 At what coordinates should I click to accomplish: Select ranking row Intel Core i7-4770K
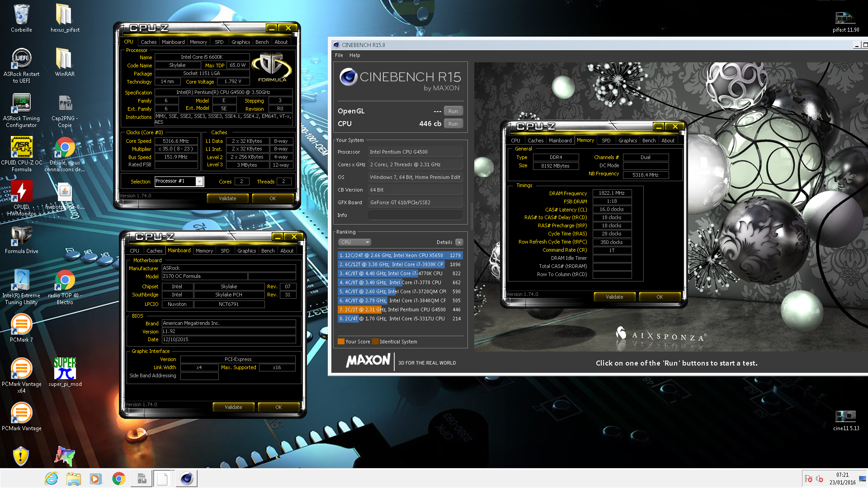pos(400,273)
